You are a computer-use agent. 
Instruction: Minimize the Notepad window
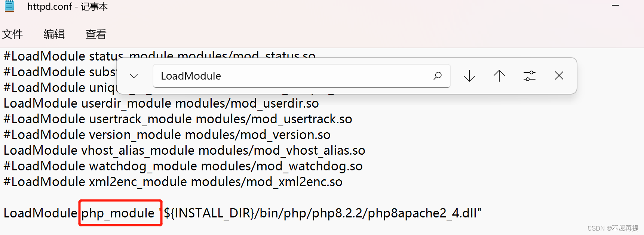[615, 6]
